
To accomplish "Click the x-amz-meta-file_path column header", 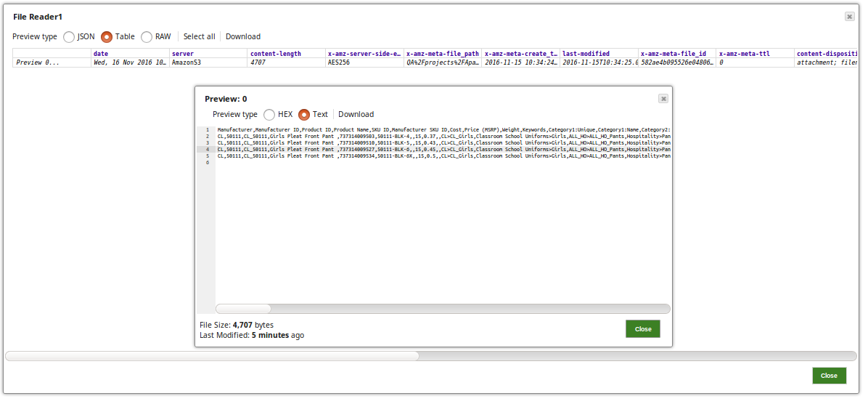I will pos(443,53).
